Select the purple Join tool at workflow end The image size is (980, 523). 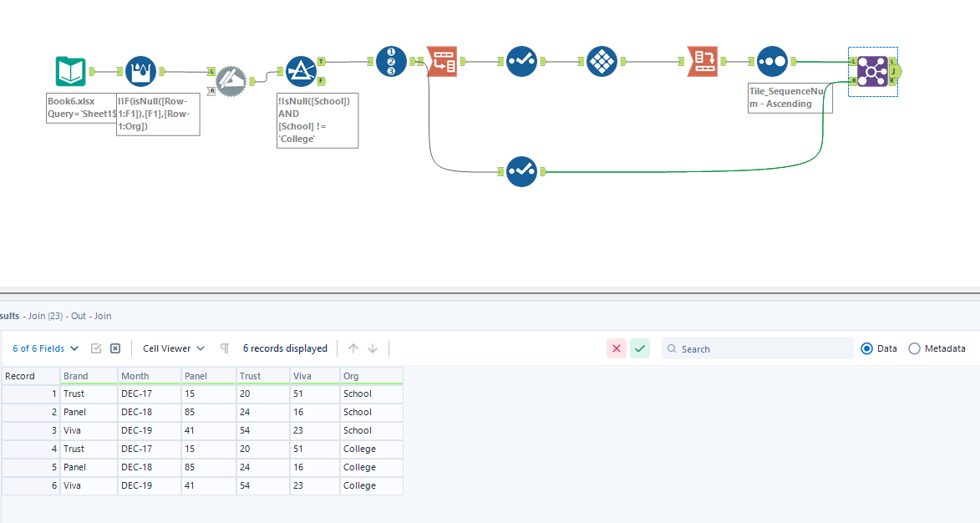coord(873,71)
